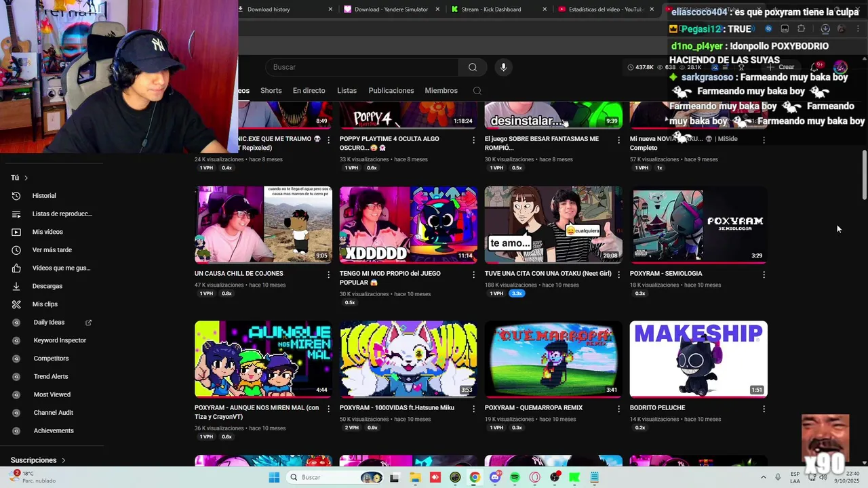Open the Listas channel tab
868x488 pixels.
pos(347,91)
